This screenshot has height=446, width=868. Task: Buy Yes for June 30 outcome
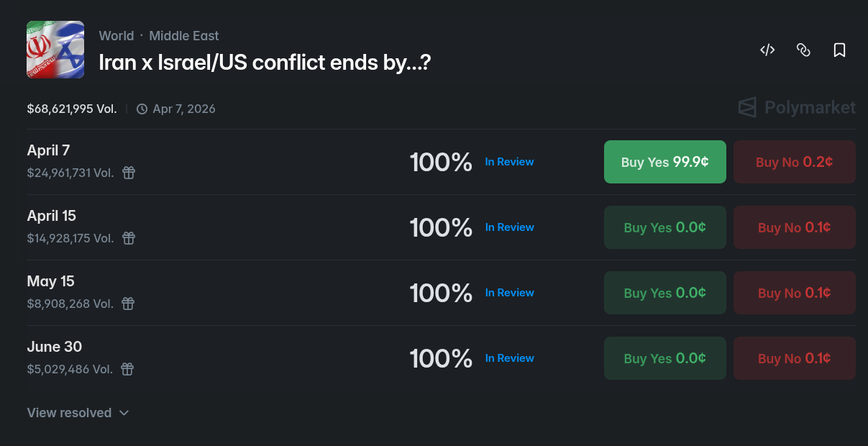[665, 358]
